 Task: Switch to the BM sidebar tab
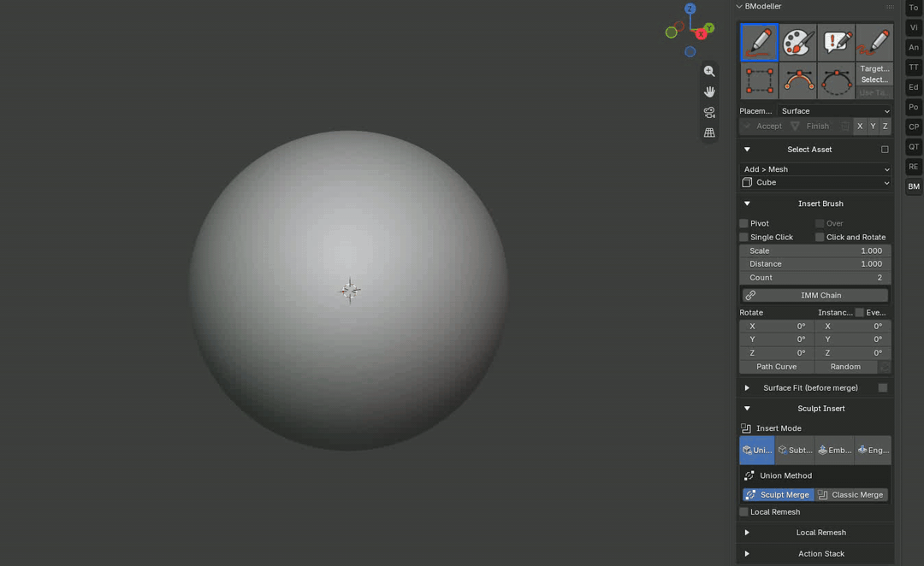coord(914,186)
